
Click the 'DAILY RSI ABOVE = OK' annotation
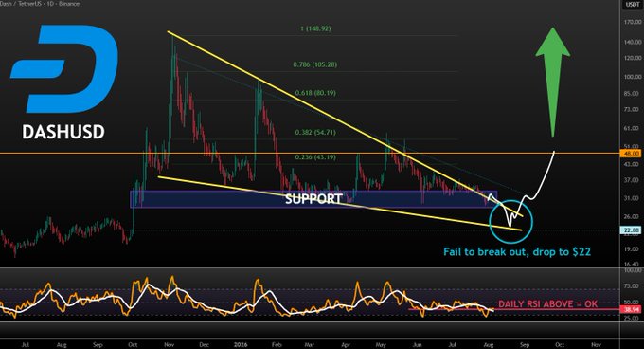(x=548, y=304)
